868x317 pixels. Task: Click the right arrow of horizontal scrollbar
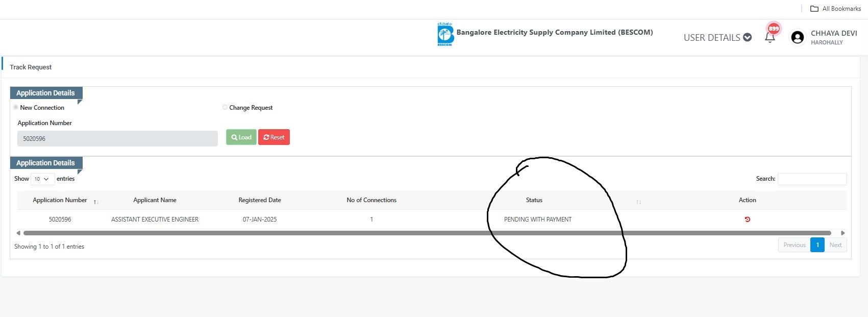843,233
